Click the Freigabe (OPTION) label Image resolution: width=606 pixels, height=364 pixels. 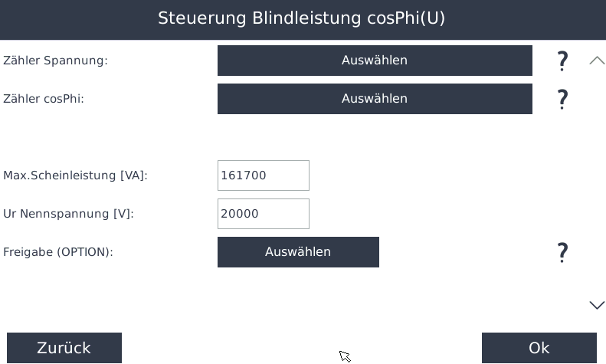point(58,252)
